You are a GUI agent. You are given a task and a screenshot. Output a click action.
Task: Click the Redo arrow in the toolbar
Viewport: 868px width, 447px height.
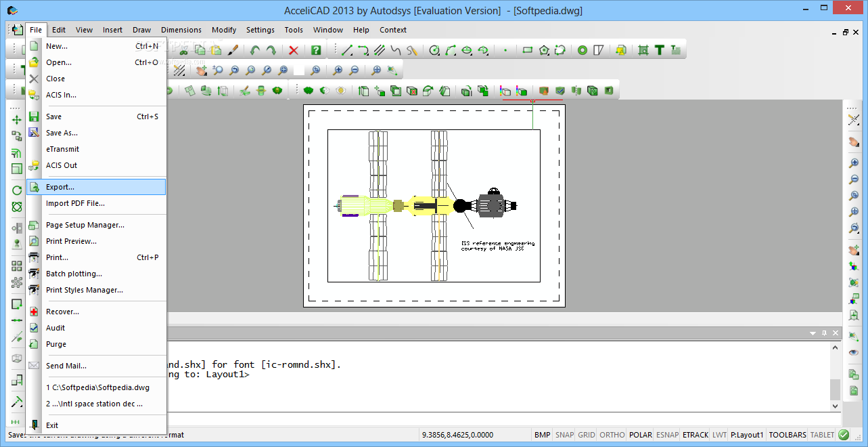[x=271, y=50]
